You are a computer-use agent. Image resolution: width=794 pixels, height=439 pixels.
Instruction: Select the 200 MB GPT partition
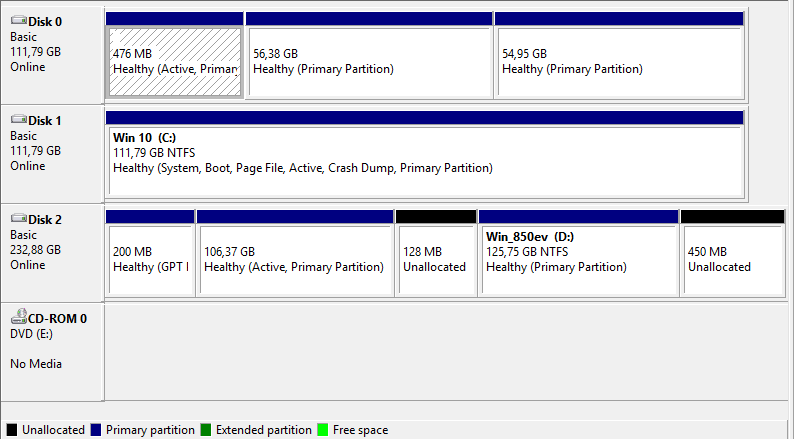click(x=150, y=260)
